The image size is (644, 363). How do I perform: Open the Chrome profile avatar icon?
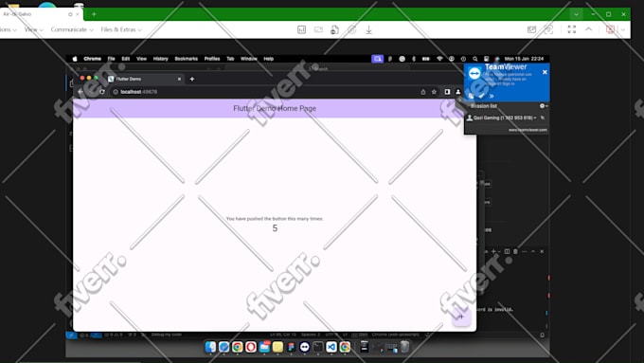pos(458,92)
